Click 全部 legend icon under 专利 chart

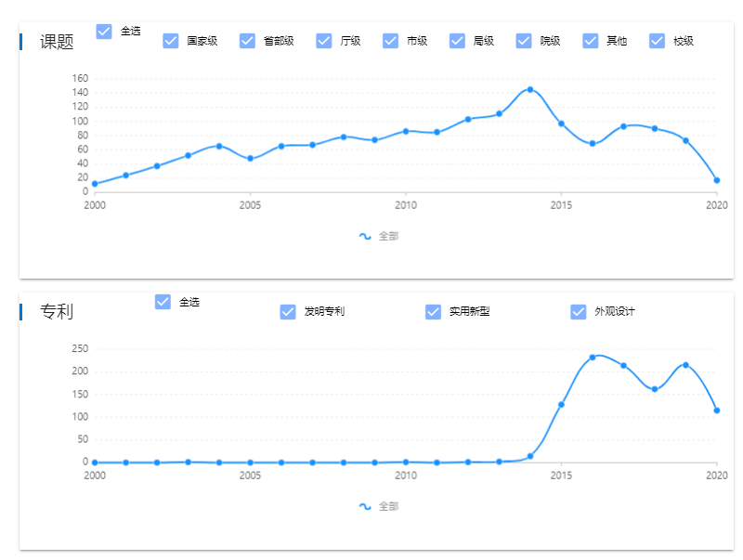coord(365,506)
